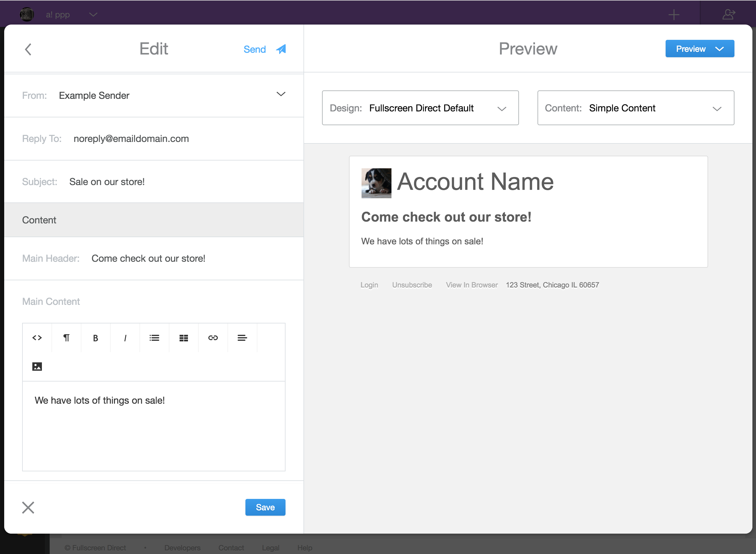
Task: Apply bold formatting in the content editor
Action: [95, 338]
